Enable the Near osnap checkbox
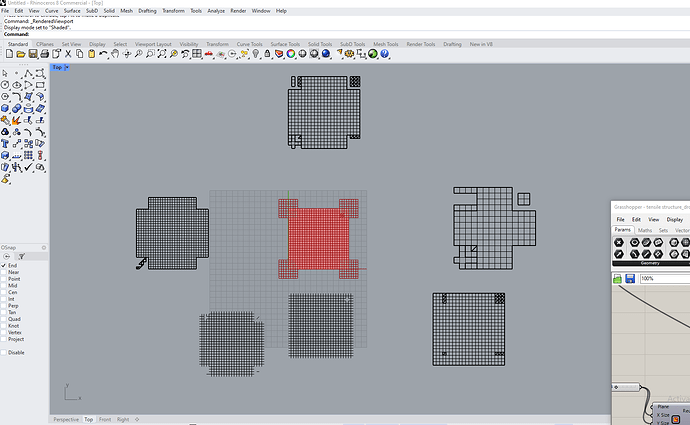 tap(4, 272)
